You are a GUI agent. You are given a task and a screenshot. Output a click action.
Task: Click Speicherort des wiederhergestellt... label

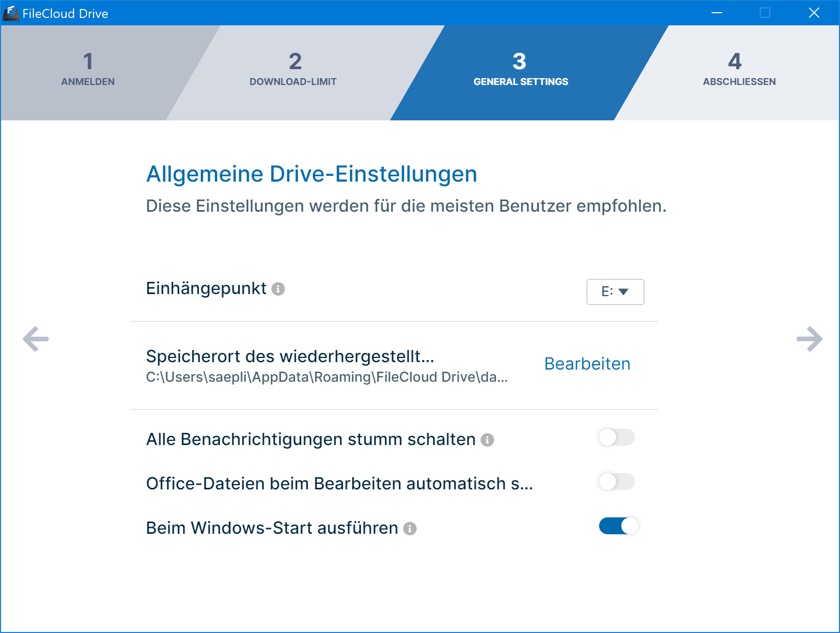tap(290, 356)
